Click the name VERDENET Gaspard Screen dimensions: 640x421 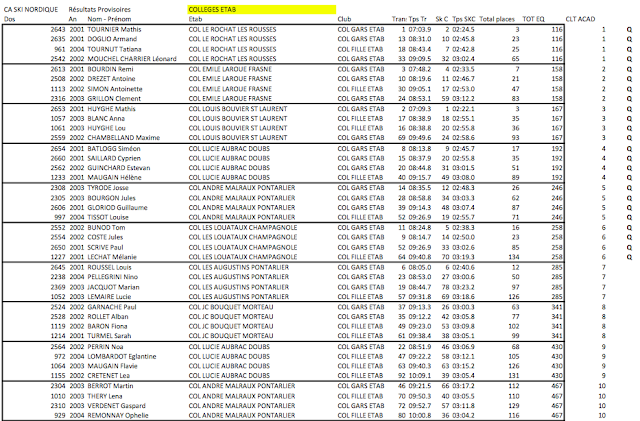(117, 406)
